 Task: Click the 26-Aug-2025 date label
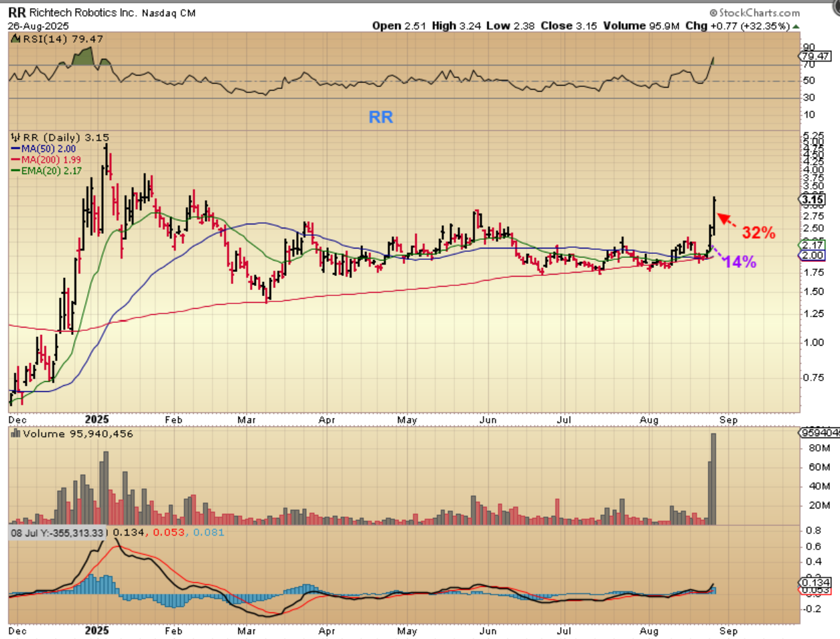point(38,25)
